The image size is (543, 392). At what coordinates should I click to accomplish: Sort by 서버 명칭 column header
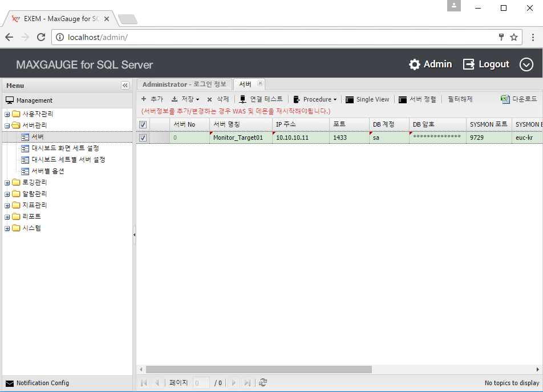[241, 124]
